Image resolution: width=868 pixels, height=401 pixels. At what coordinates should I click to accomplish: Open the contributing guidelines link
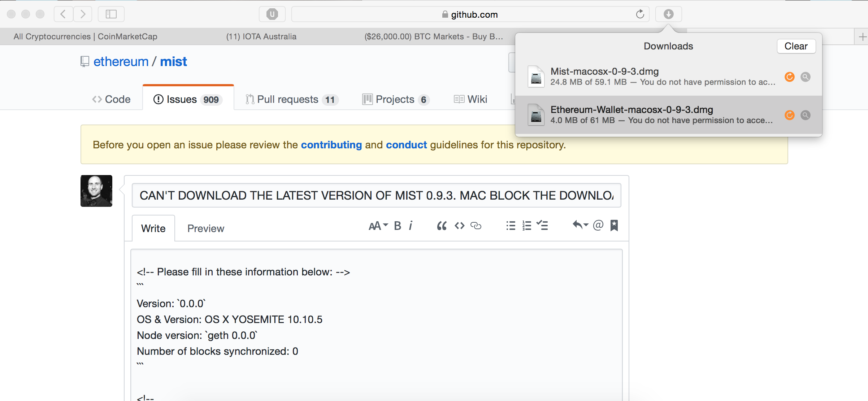(331, 145)
